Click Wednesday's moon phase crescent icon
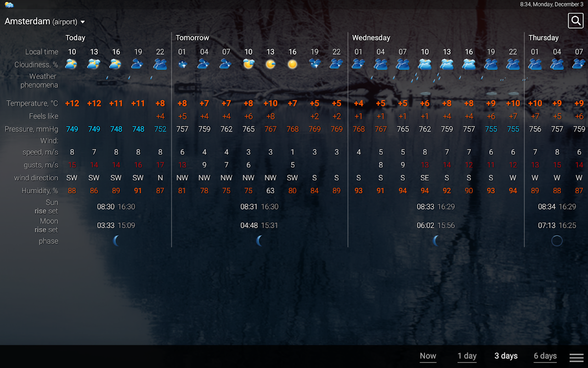The height and width of the screenshot is (368, 588). pyautogui.click(x=436, y=241)
